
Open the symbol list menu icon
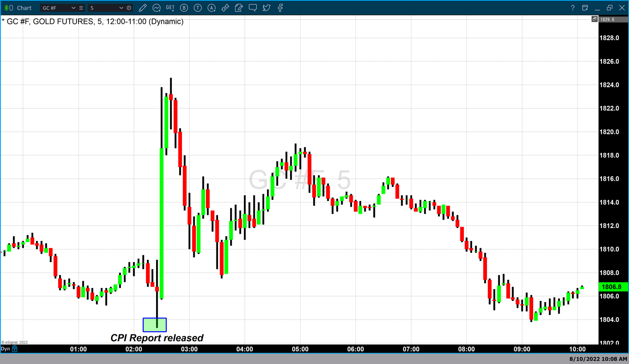[81, 8]
